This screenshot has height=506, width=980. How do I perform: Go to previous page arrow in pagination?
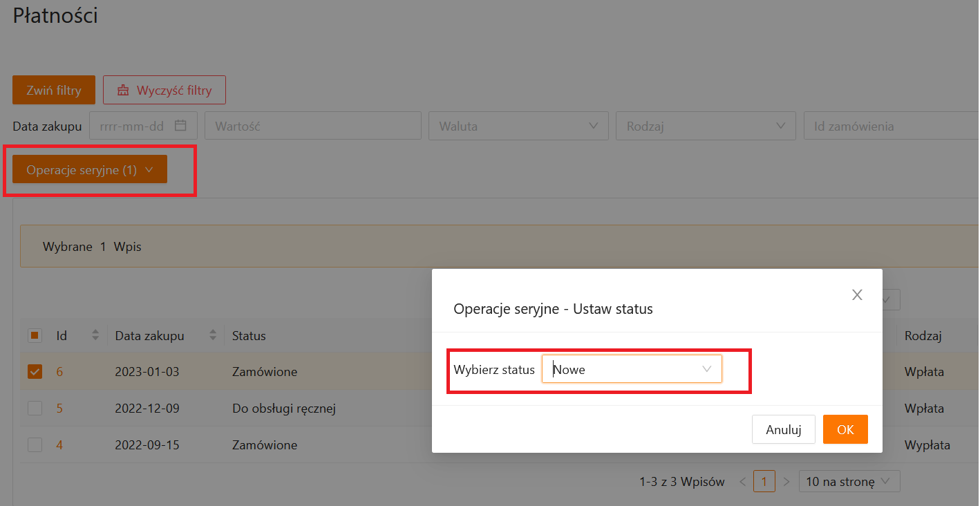tap(742, 482)
